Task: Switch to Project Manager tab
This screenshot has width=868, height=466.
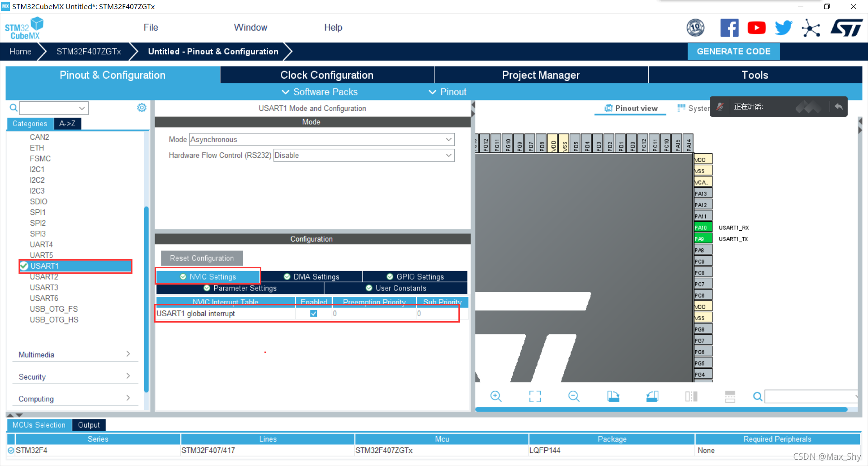Action: pyautogui.click(x=541, y=75)
